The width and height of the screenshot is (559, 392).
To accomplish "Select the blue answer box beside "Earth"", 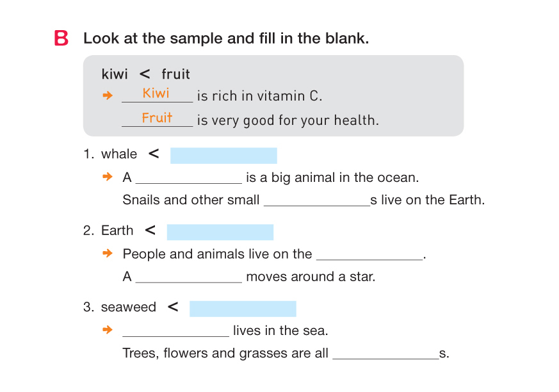I will pyautogui.click(x=220, y=232).
